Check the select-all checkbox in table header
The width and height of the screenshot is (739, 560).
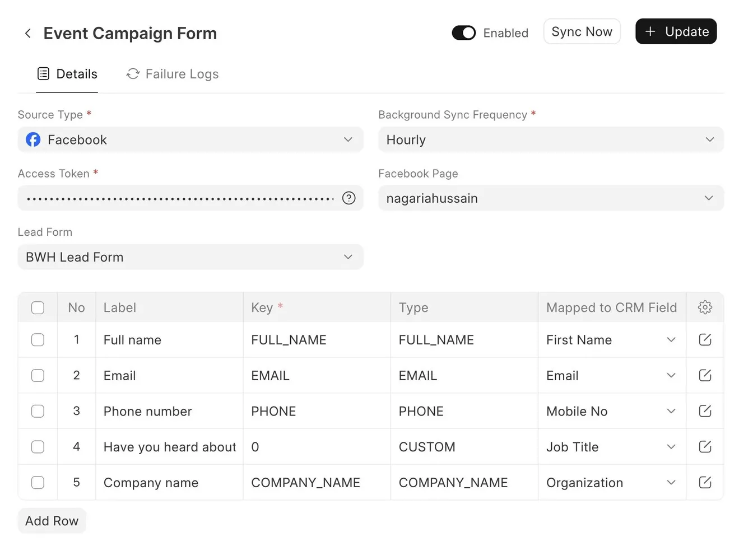38,307
